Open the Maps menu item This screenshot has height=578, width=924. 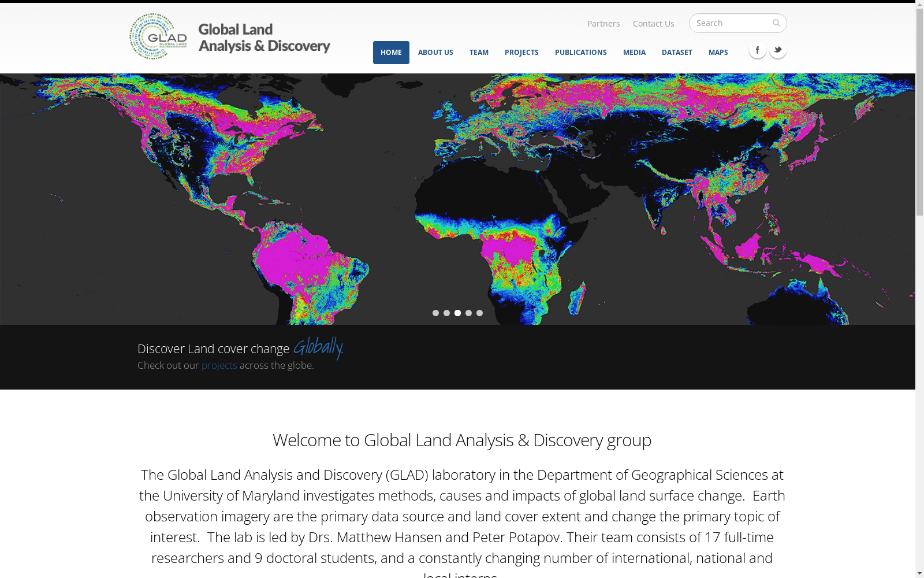pyautogui.click(x=718, y=53)
